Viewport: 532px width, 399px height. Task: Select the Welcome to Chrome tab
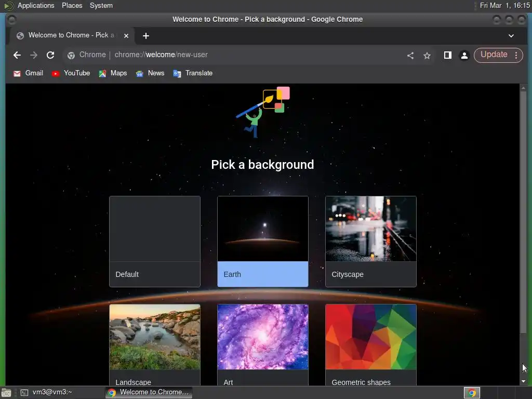coord(71,36)
